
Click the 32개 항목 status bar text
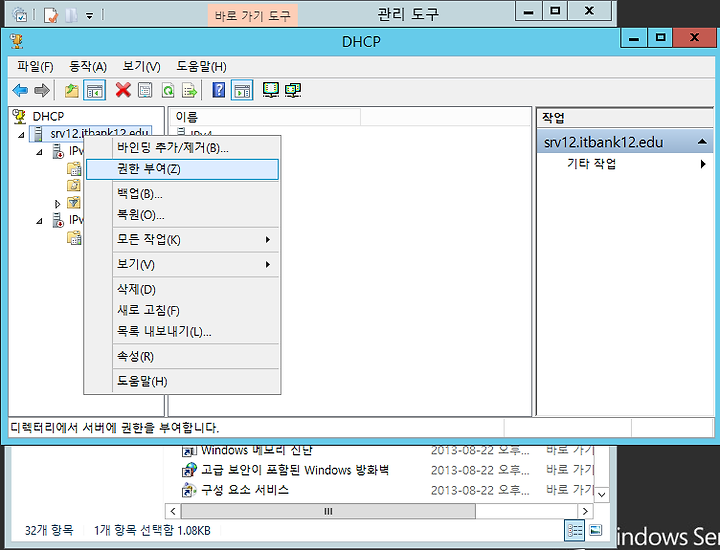pos(49,531)
